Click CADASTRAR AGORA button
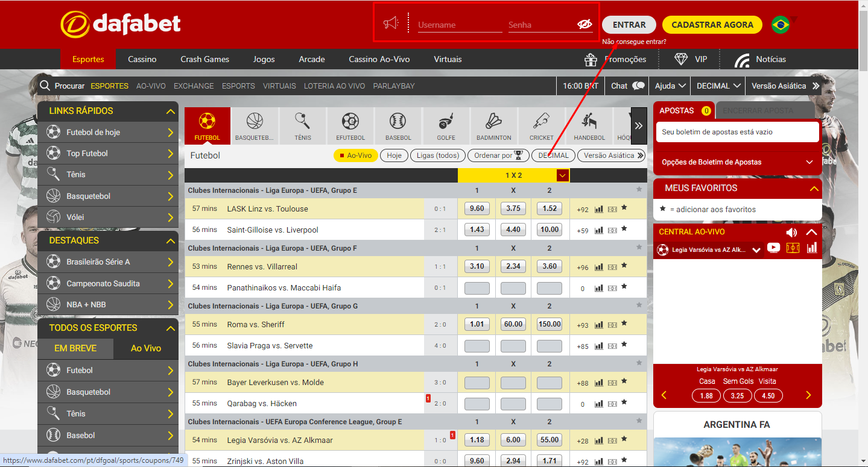 712,25
